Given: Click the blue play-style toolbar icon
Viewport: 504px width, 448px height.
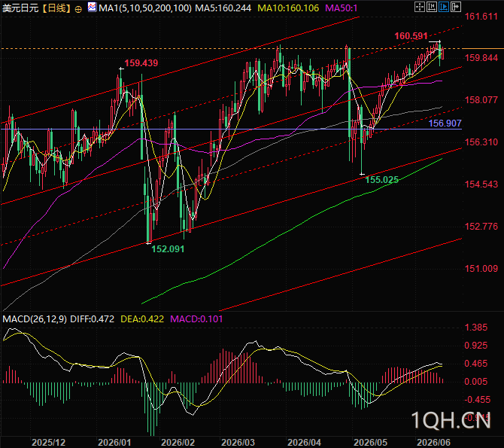Looking at the screenshot, I should [x=444, y=7].
